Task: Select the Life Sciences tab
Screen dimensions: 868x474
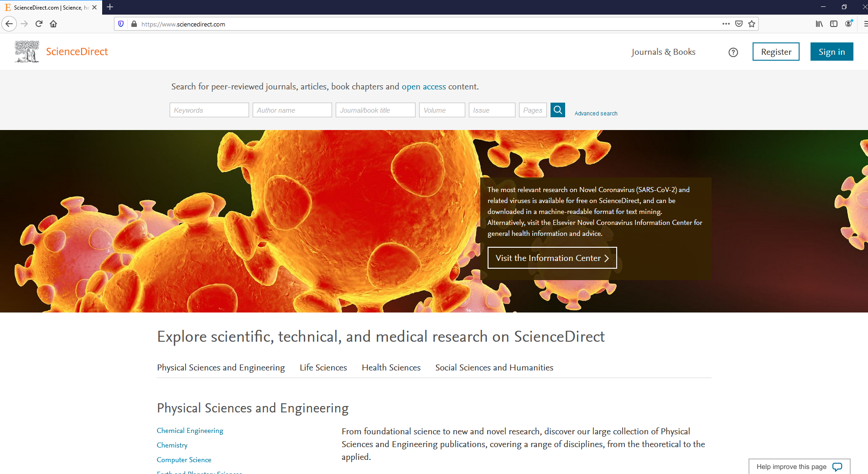Action: pyautogui.click(x=323, y=368)
